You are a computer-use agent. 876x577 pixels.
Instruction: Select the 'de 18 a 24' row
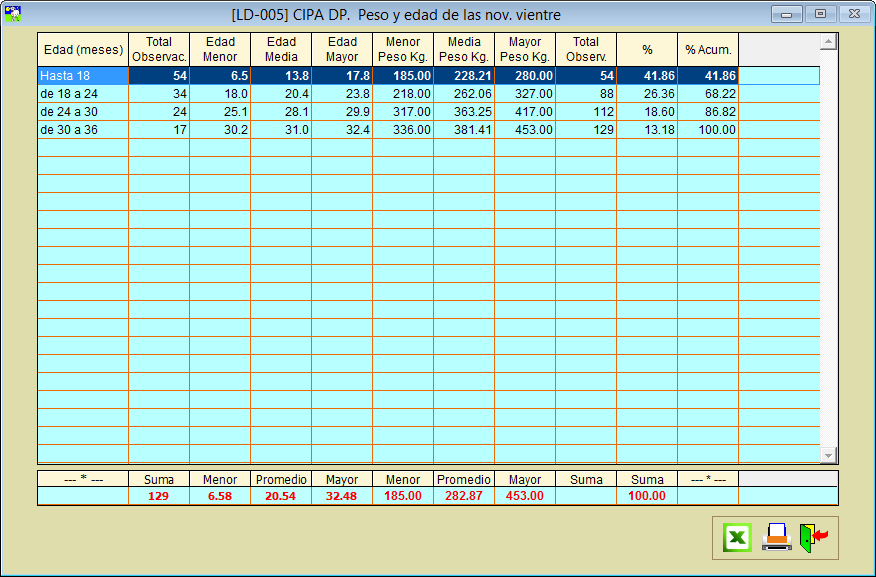(x=83, y=94)
